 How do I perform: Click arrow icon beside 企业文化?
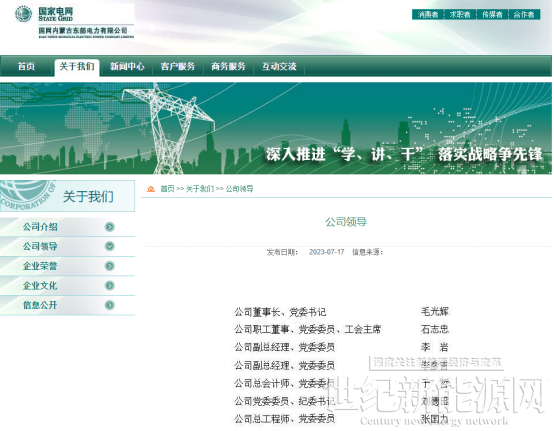click(x=110, y=285)
